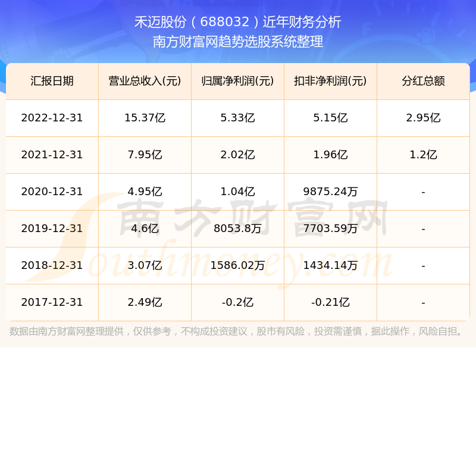Viewport: 476px width, 451px height.
Task: Click the 归属净利润(元) column header
Action: (x=237, y=81)
